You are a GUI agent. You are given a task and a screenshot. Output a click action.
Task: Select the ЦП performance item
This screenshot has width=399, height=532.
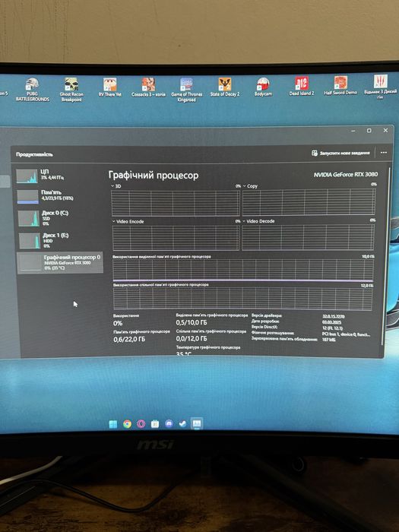pos(59,176)
